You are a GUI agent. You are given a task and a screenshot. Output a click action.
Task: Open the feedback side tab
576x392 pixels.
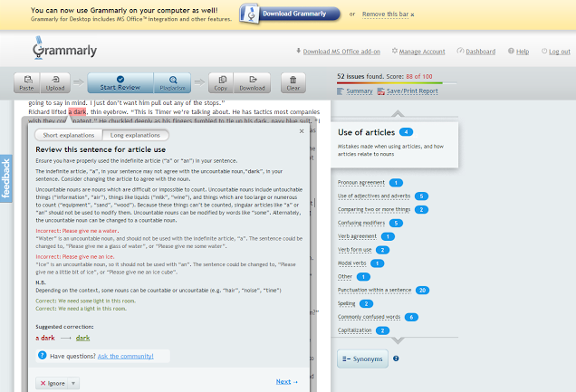click(5, 178)
